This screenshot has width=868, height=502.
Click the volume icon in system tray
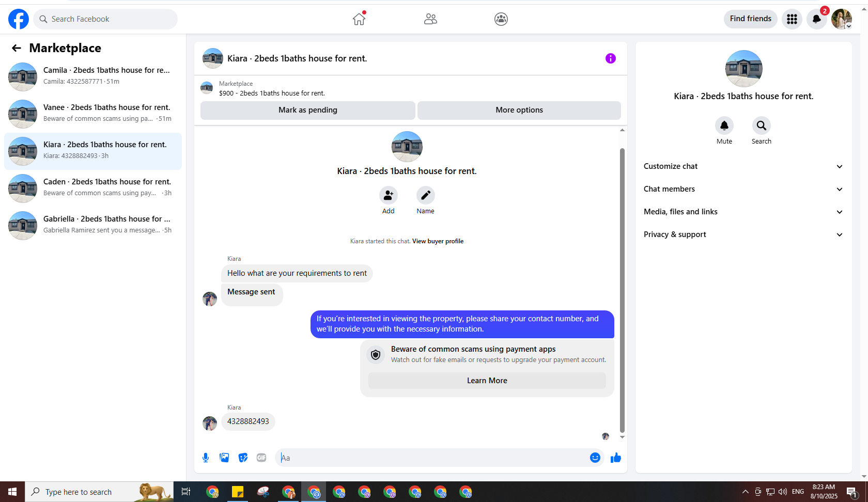(783, 492)
